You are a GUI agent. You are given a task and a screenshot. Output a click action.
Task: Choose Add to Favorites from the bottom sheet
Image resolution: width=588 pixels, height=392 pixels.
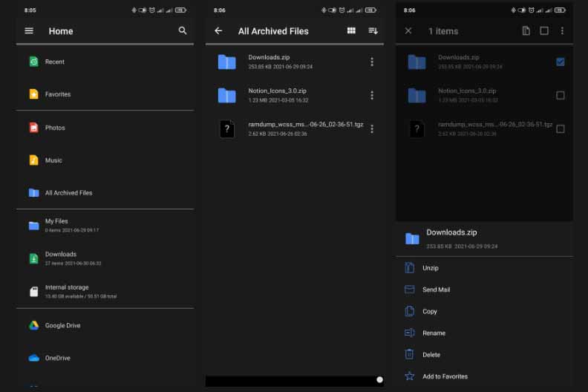(445, 376)
